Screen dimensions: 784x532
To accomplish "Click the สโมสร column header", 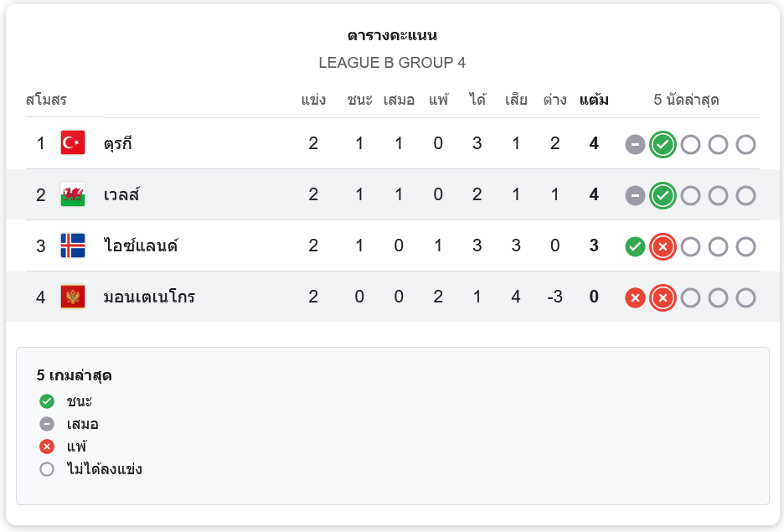I will click(46, 101).
